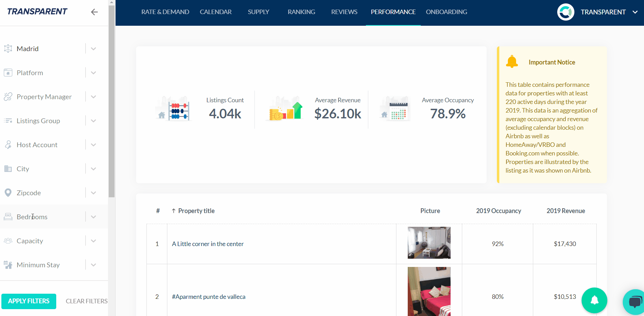Sort by the 2019 Occupancy column header
The height and width of the screenshot is (316, 644).
(x=499, y=211)
